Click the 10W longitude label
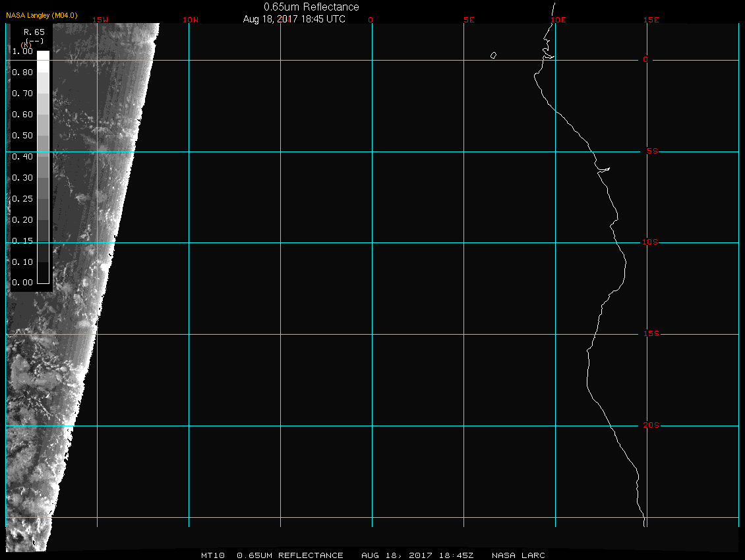The height and width of the screenshot is (560, 745). pos(190,20)
